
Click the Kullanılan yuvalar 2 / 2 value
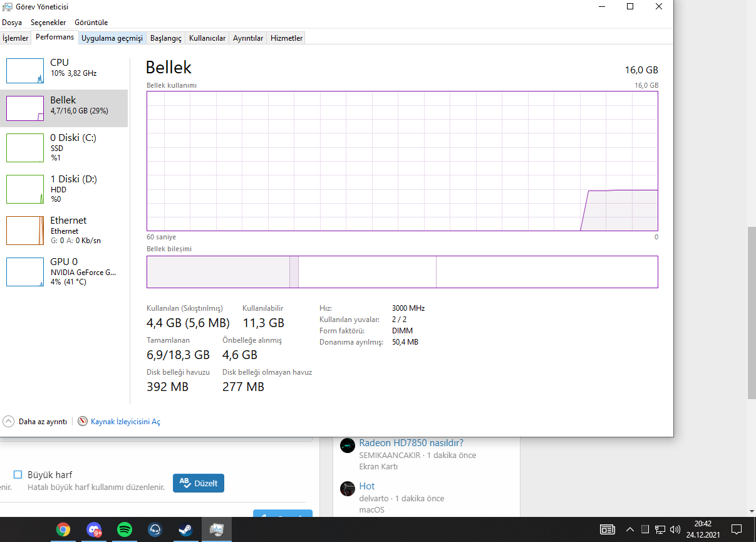coord(399,320)
